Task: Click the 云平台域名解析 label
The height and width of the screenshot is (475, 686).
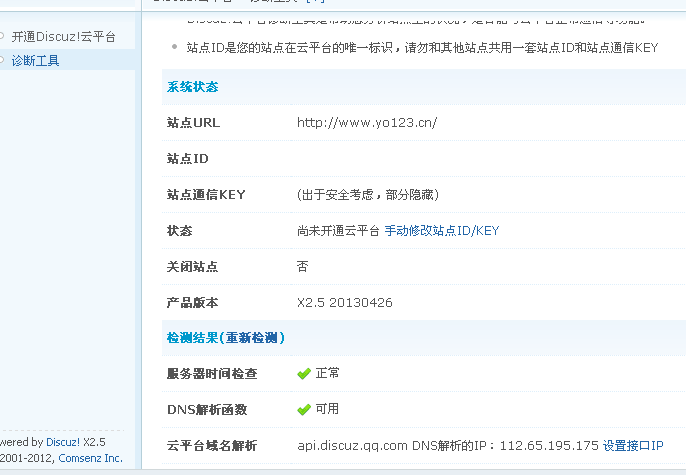Action: click(x=212, y=446)
